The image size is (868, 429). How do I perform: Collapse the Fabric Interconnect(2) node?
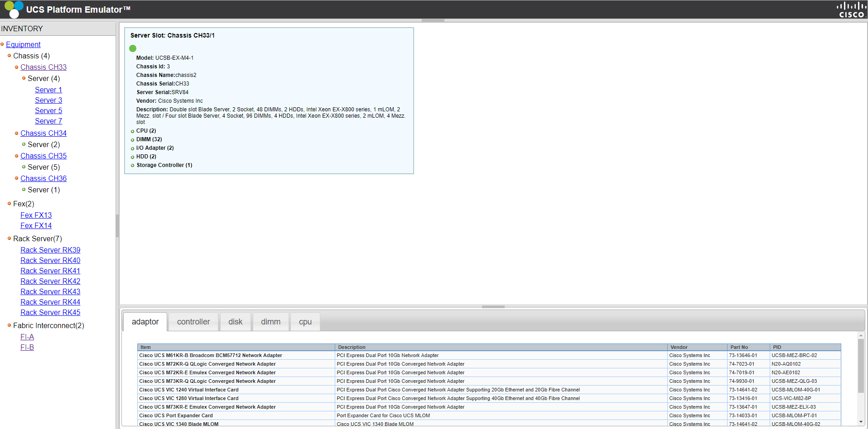(x=9, y=325)
